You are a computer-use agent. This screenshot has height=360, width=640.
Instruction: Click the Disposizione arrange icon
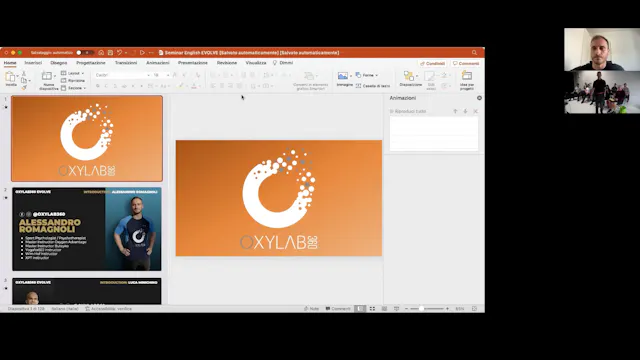(409, 76)
